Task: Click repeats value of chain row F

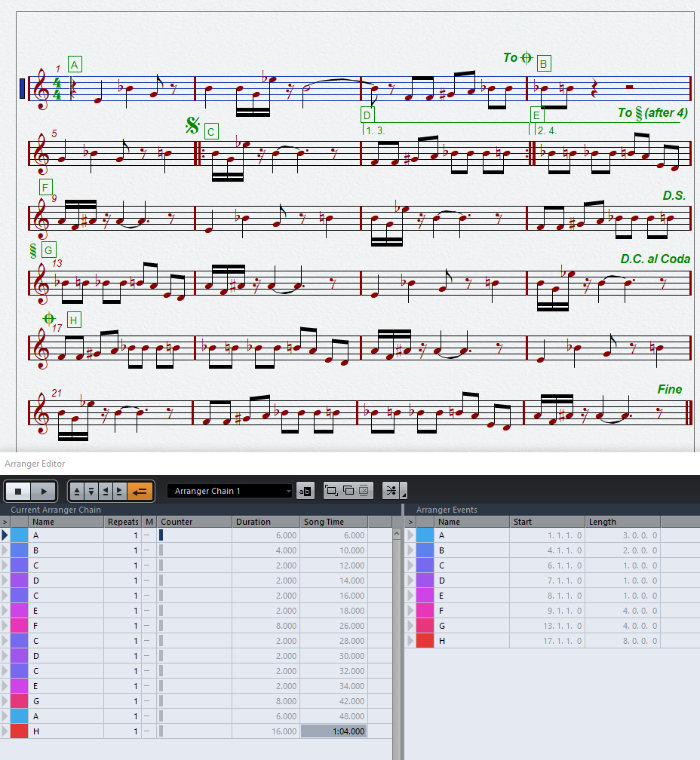Action: coord(123,626)
